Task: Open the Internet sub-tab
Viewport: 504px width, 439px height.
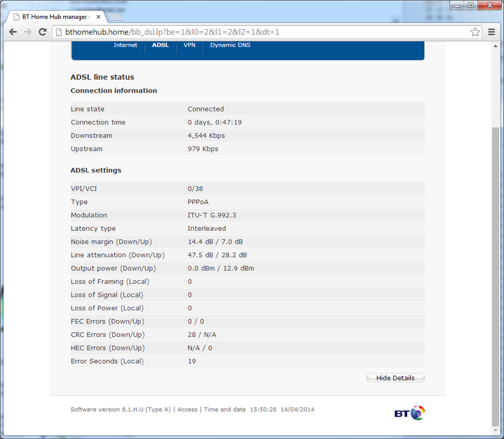Action: (125, 45)
